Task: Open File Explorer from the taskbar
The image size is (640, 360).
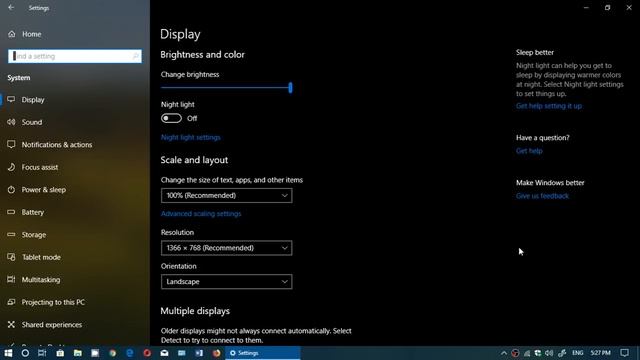Action: point(78,353)
